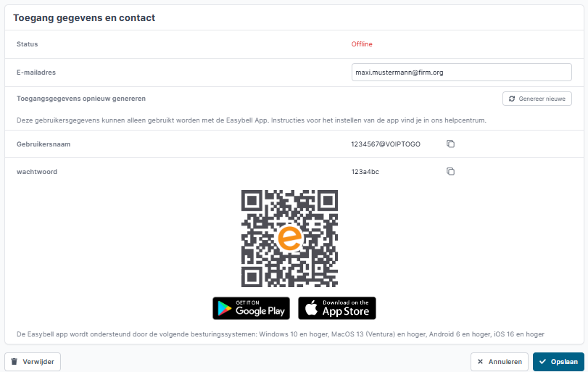
Task: Click the Annuleren button
Action: click(500, 362)
